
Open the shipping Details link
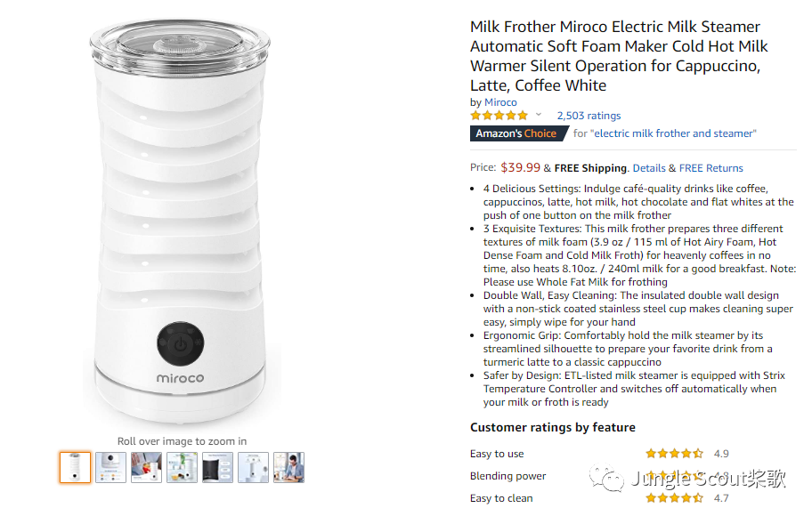click(x=649, y=168)
